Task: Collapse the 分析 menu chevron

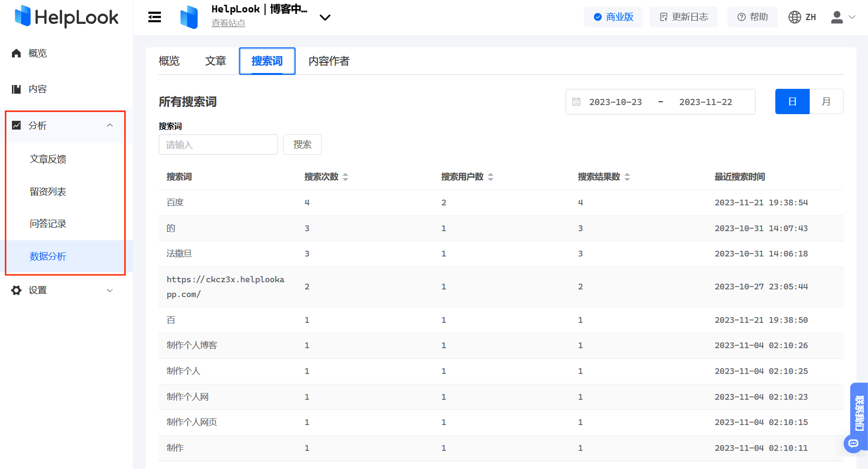Action: pos(110,125)
